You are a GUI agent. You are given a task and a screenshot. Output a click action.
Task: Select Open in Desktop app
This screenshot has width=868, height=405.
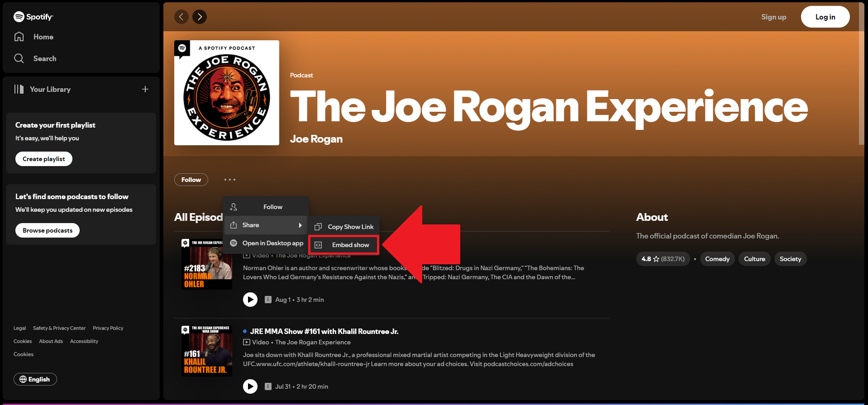[266, 243]
